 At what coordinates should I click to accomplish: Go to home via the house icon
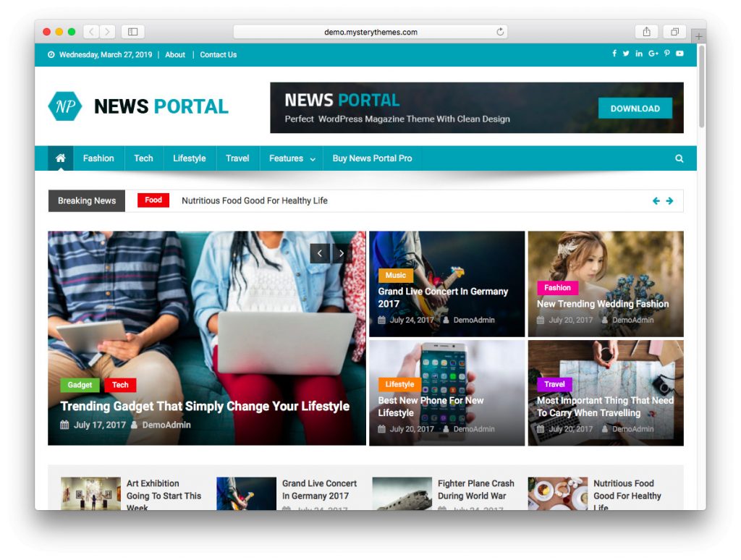61,158
